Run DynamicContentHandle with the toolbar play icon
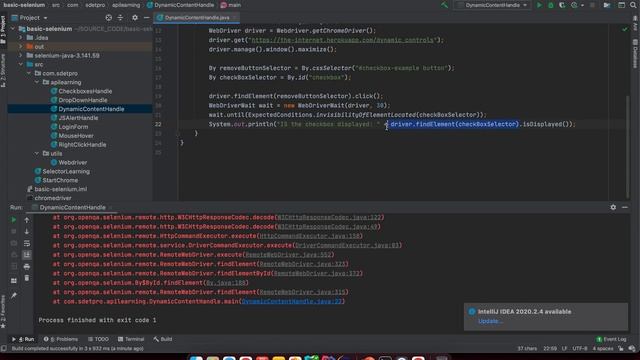 539,5
